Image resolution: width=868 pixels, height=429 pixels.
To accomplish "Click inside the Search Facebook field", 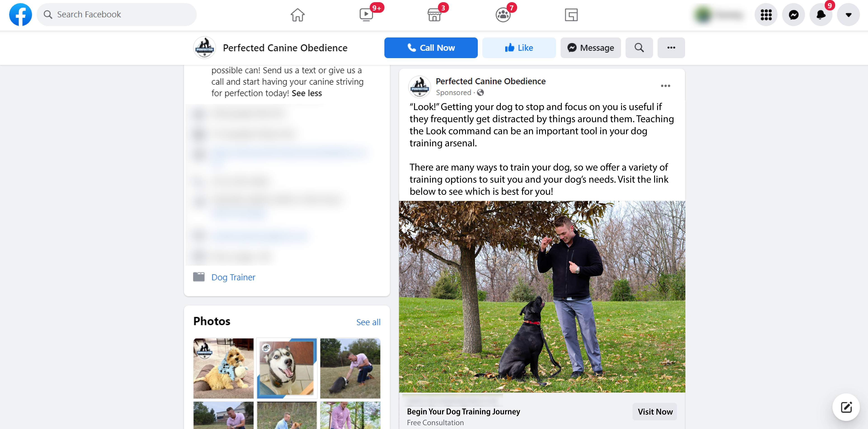I will pos(117,14).
